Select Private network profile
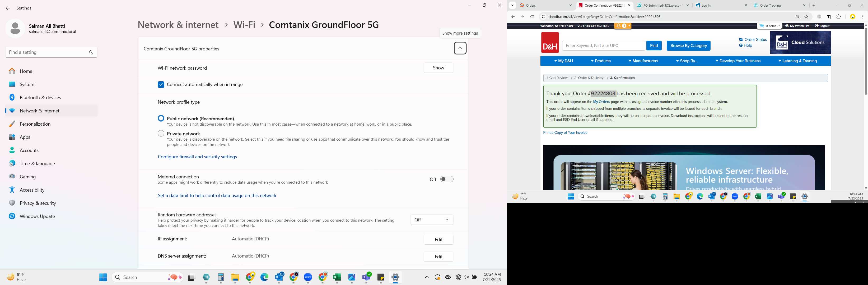This screenshot has height=285, width=868. pyautogui.click(x=161, y=134)
